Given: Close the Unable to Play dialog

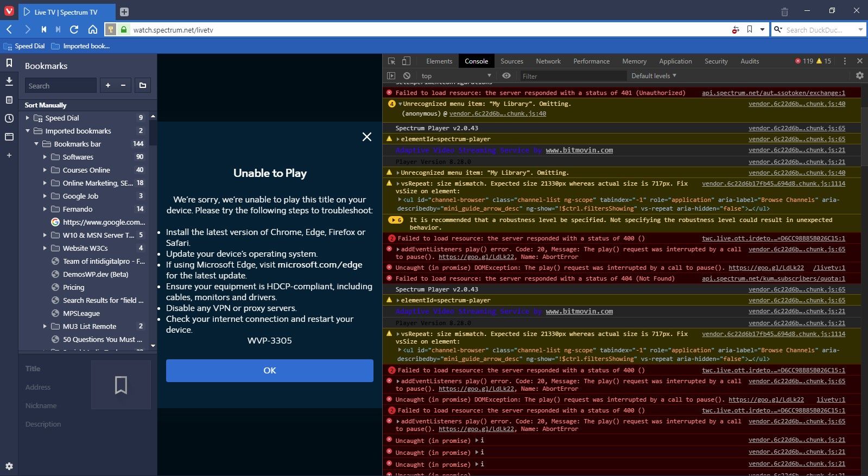Looking at the screenshot, I should (x=367, y=137).
